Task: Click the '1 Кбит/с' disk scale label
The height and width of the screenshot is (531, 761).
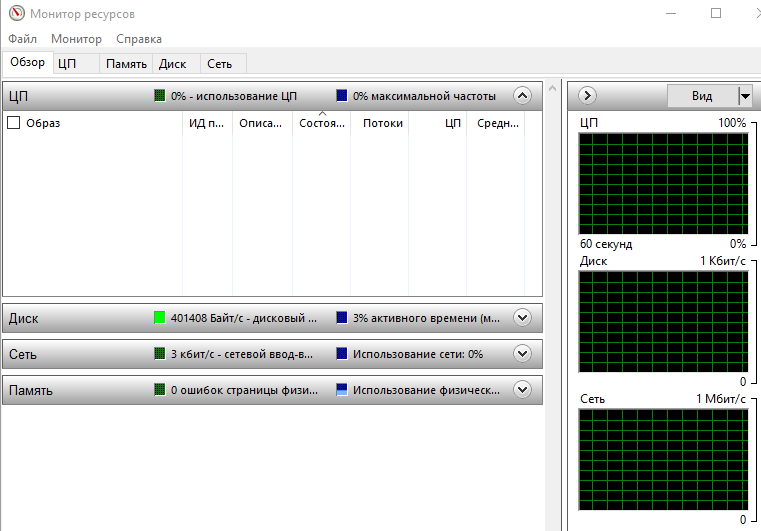Action: [x=722, y=261]
